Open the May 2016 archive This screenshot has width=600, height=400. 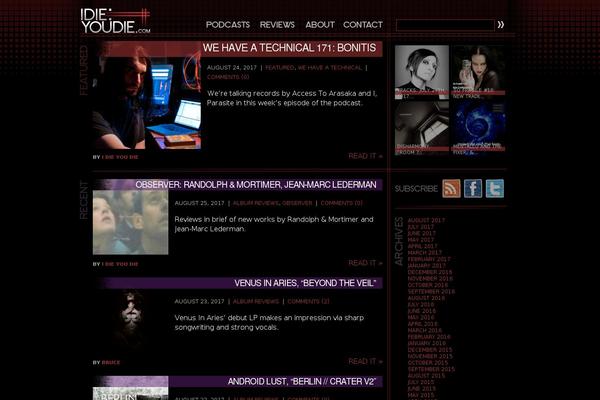coord(421,318)
